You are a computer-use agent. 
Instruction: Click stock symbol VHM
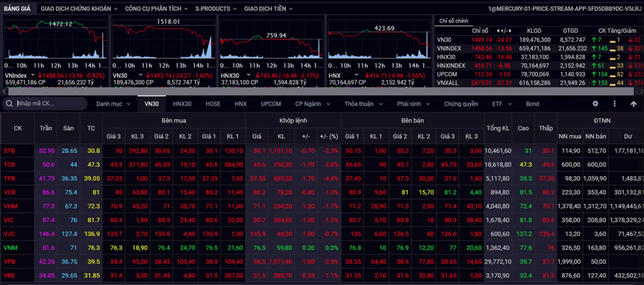[x=10, y=206]
